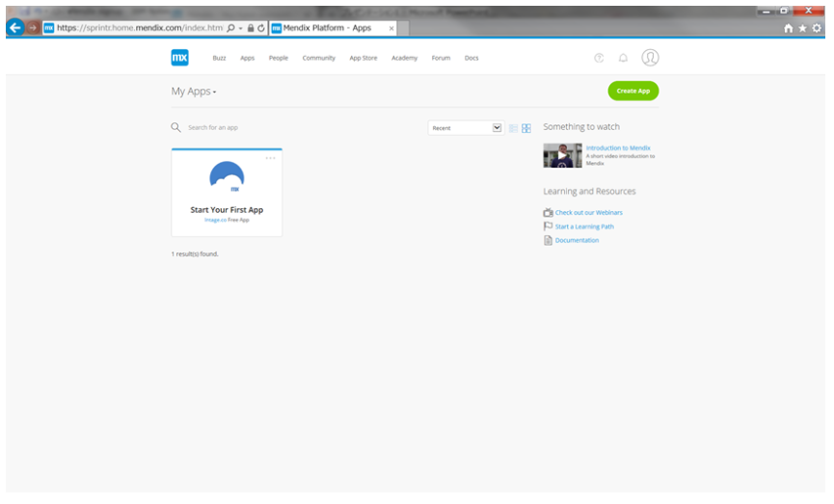The width and height of the screenshot is (834, 504).
Task: Close the Mendix Platform tab
Action: click(x=391, y=28)
